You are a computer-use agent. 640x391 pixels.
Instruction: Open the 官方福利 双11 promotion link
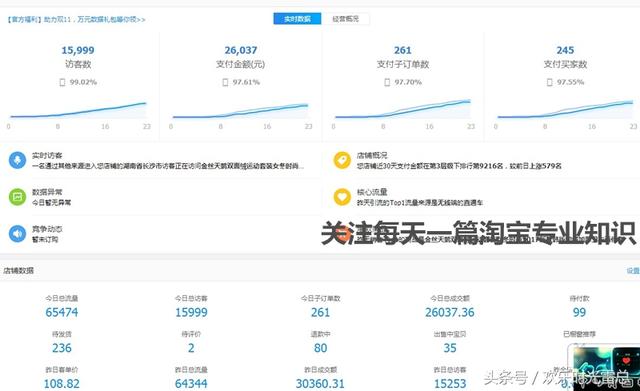(76, 20)
